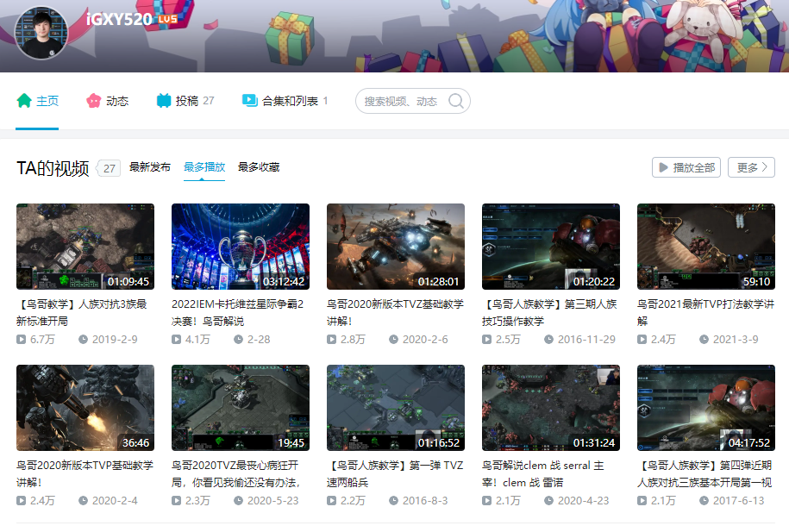Open title 鸟哥2020新版本TVP基础教学讲解
This screenshot has height=532, width=789.
click(85, 473)
